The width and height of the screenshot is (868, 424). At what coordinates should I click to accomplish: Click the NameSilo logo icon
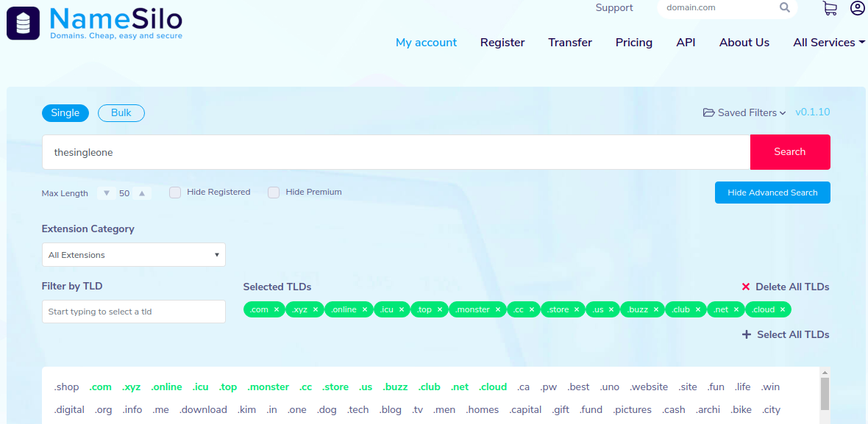click(x=23, y=24)
